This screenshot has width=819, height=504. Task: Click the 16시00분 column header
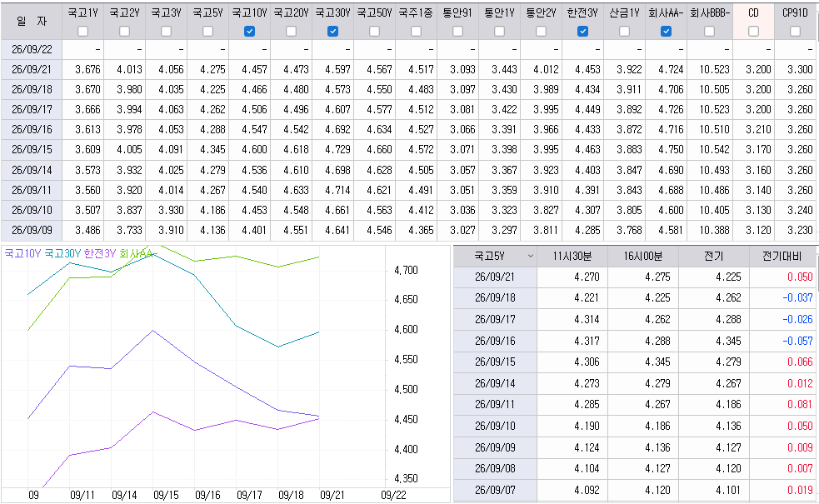coord(643,256)
